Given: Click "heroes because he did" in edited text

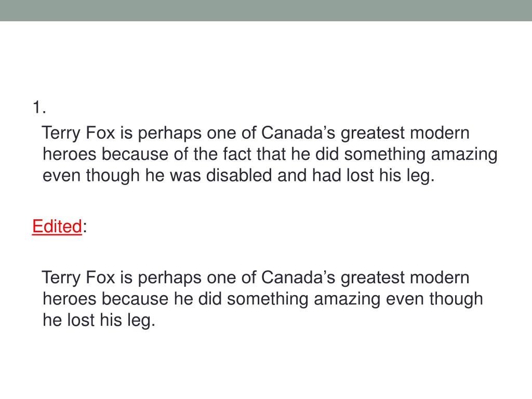Looking at the screenshot, I should point(132,299).
